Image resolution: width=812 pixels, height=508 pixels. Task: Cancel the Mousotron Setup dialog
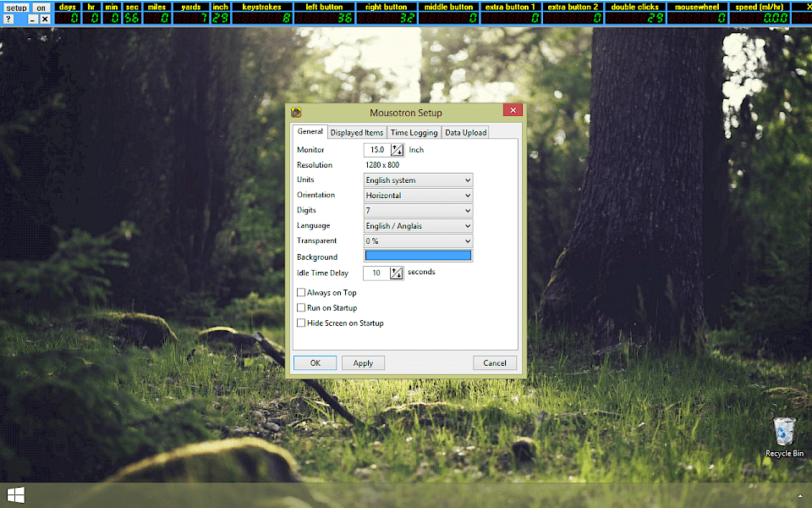pos(495,363)
